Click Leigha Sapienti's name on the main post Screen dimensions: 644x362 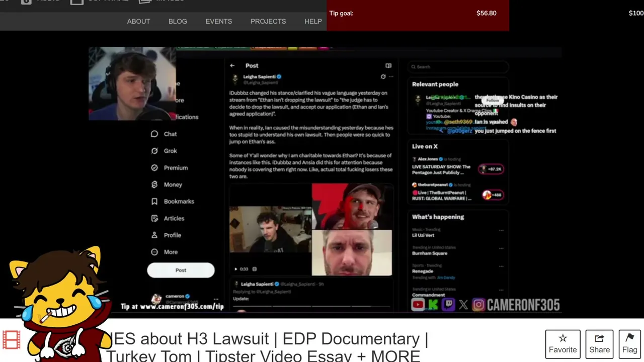tap(259, 76)
